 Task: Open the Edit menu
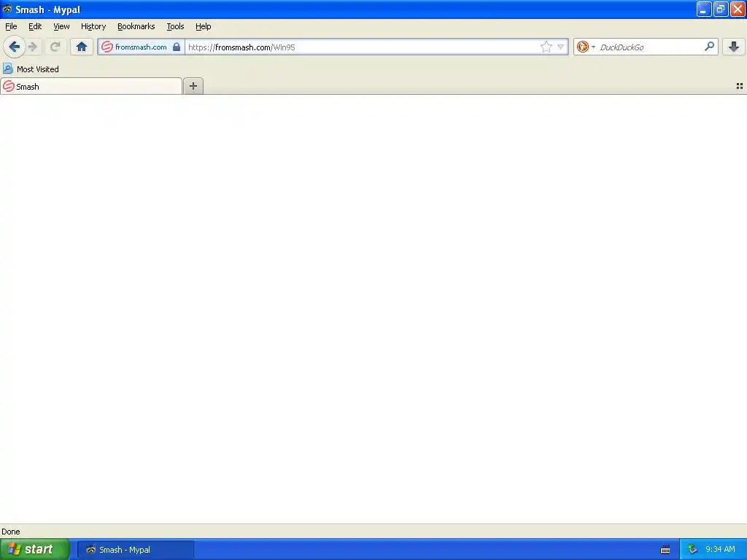pyautogui.click(x=35, y=26)
